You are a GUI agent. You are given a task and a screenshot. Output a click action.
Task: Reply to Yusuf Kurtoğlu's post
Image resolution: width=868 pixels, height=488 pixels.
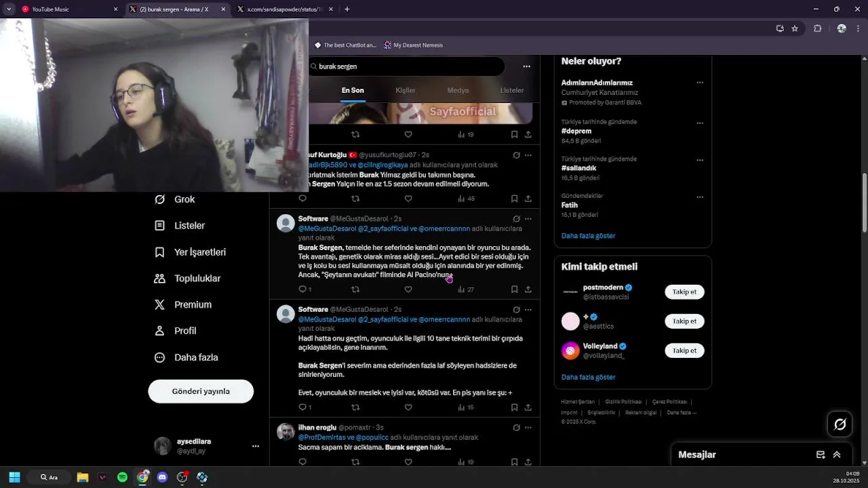coord(302,199)
